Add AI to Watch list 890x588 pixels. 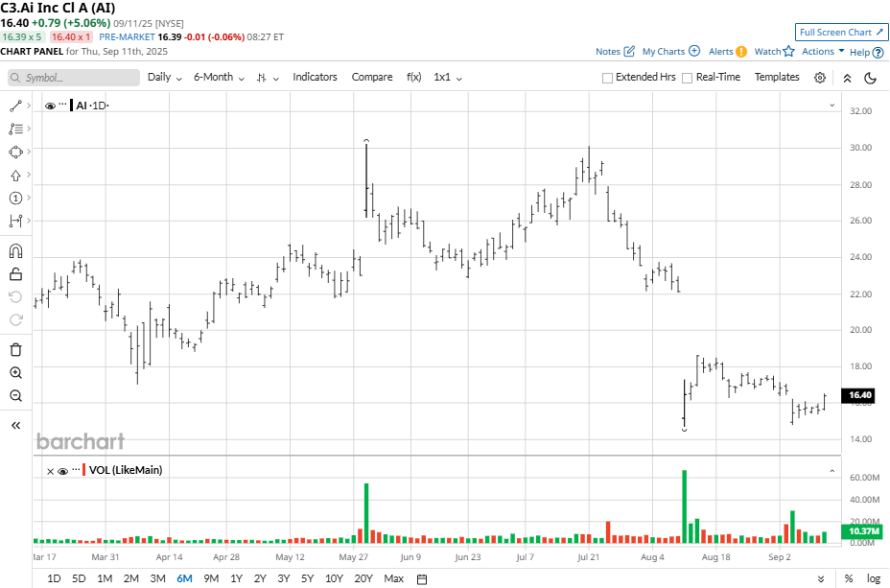(774, 51)
